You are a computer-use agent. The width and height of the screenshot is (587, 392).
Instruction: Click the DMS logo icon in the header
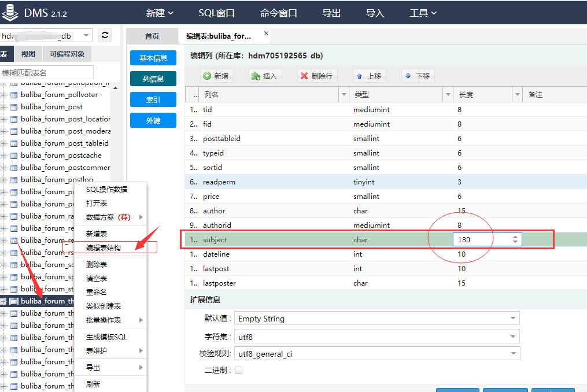pyautogui.click(x=10, y=12)
